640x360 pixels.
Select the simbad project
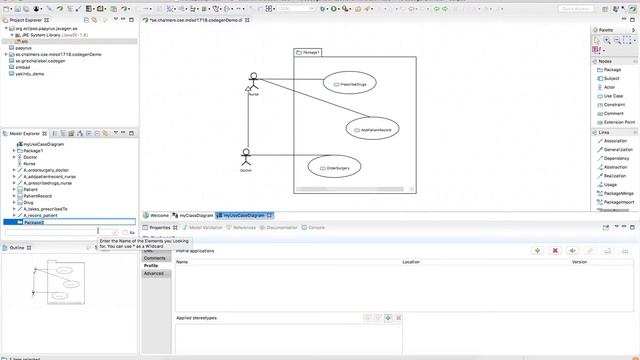click(x=19, y=67)
